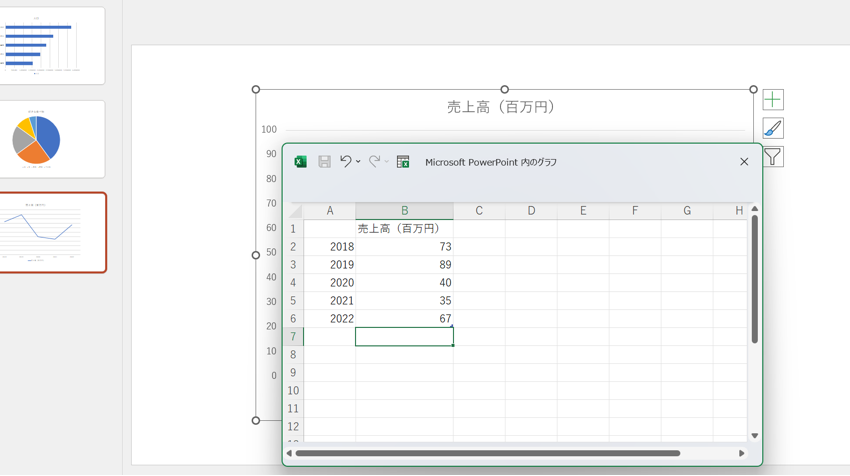Screen dimensions: 850x476
Task: Click axis label 50 on chart
Action: coord(271,253)
